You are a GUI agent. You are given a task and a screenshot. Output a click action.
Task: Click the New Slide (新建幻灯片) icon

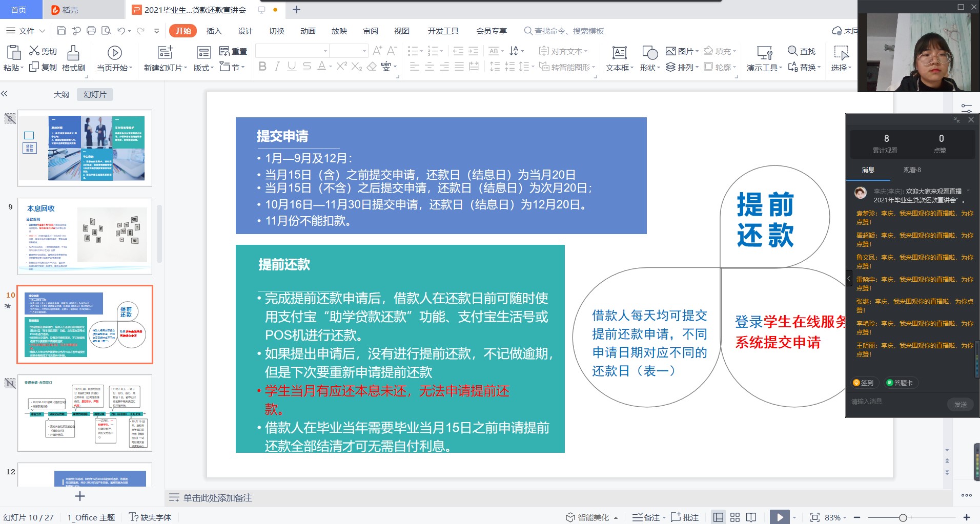[x=165, y=52]
